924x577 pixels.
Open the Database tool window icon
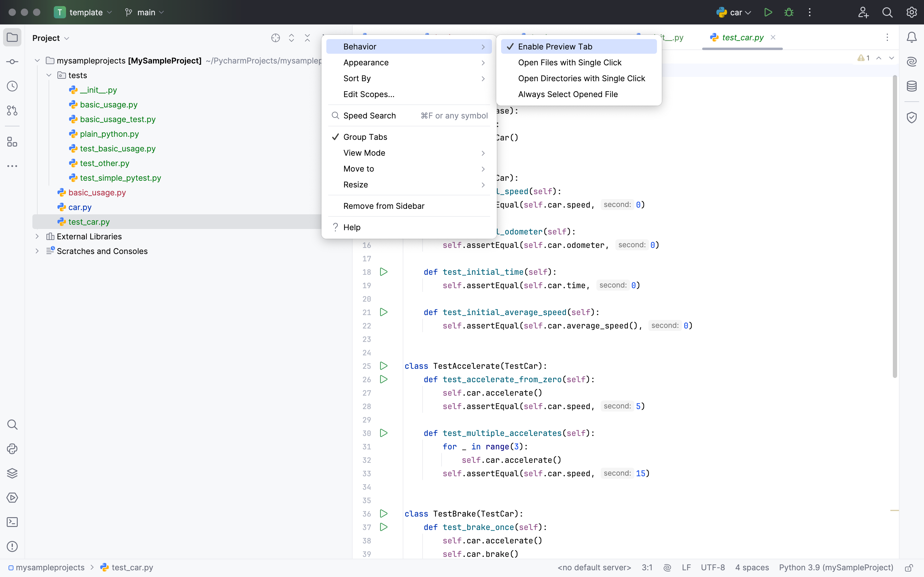point(912,86)
